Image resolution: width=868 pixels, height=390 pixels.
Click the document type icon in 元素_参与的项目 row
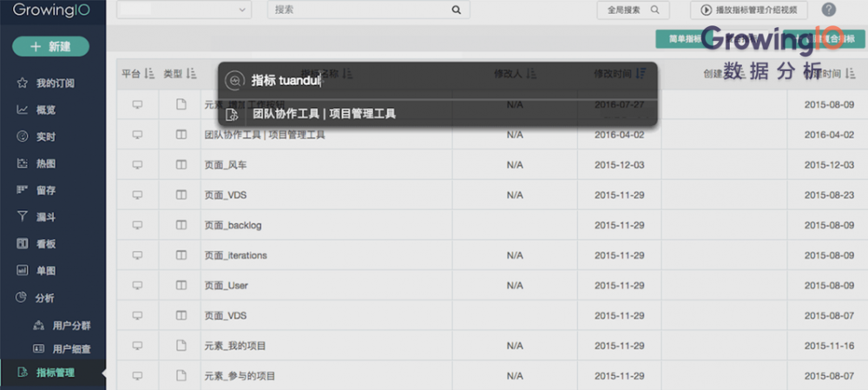click(181, 375)
